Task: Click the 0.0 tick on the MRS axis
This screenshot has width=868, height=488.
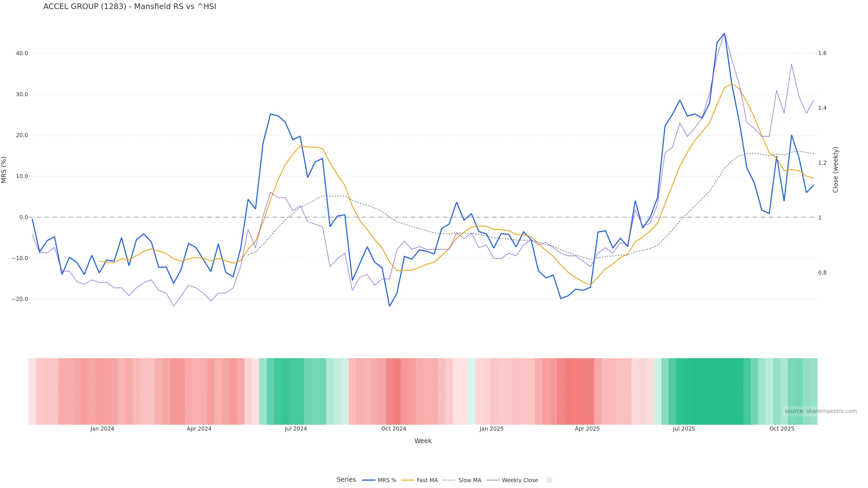Action: coord(24,217)
